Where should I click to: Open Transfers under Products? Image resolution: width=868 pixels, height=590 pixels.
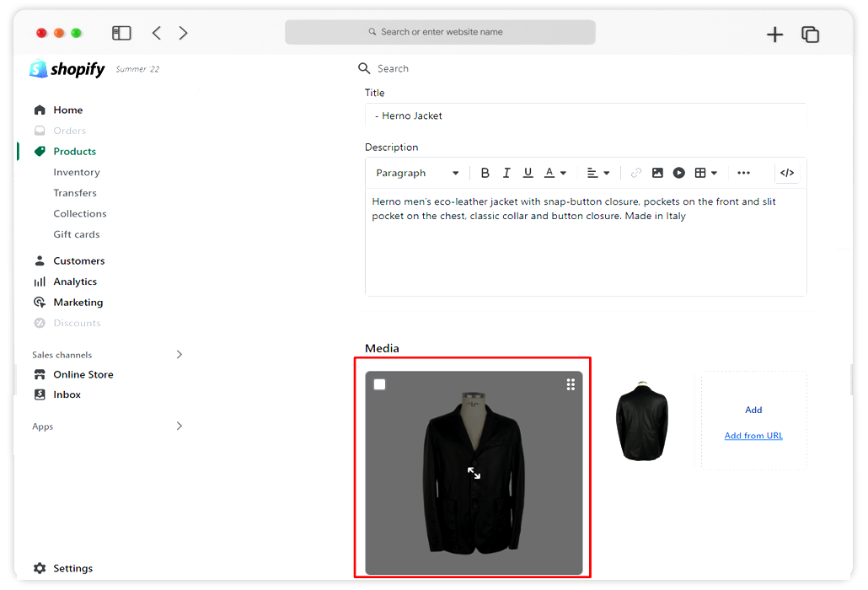click(75, 193)
